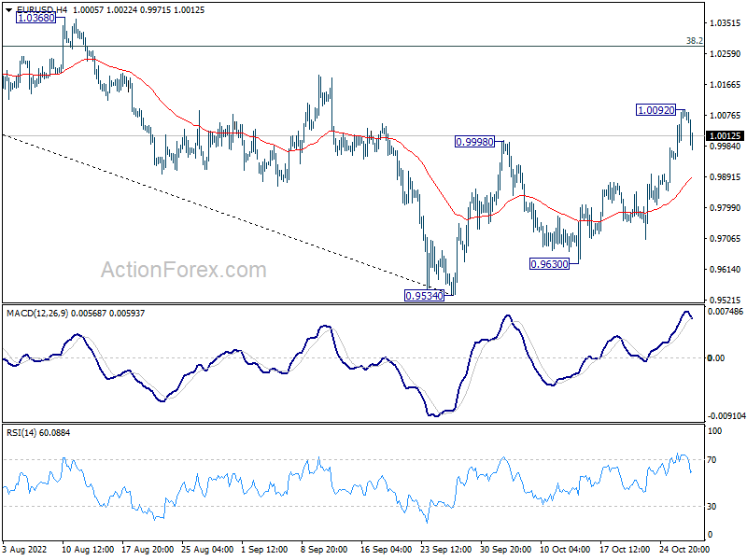Select the 1.03515 price axis value
Viewport: 747px width, 560px height.
[726, 23]
